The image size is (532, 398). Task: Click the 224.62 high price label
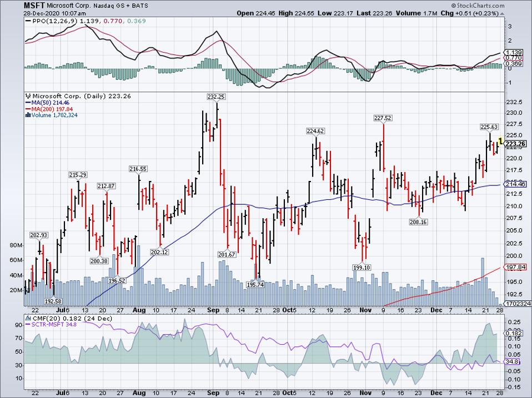[315, 131]
